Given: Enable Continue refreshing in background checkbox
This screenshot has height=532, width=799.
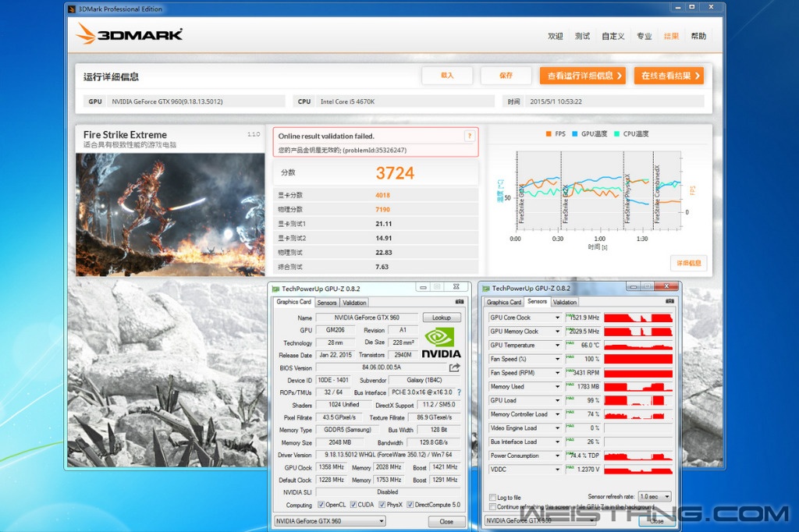Looking at the screenshot, I should 492,506.
